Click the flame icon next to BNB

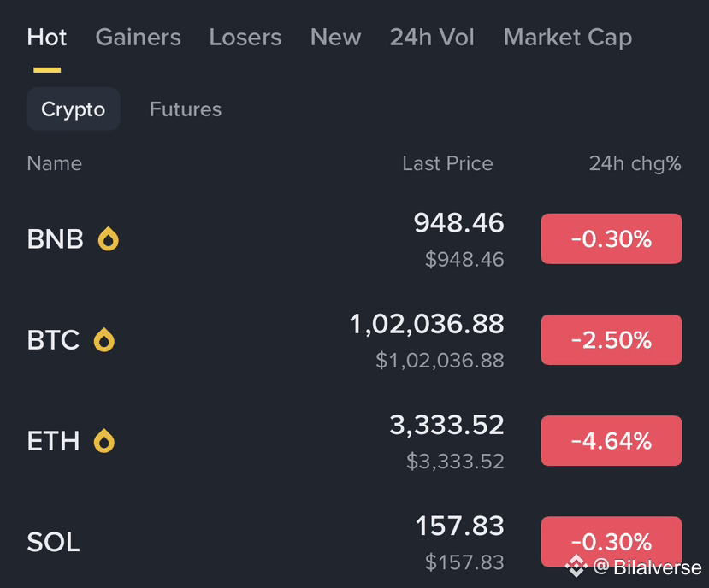click(108, 238)
